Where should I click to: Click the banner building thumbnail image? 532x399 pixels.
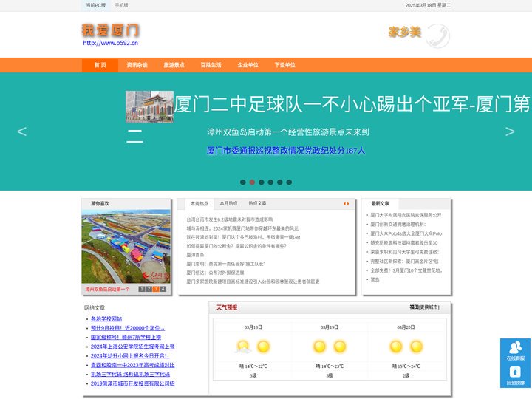149,106
